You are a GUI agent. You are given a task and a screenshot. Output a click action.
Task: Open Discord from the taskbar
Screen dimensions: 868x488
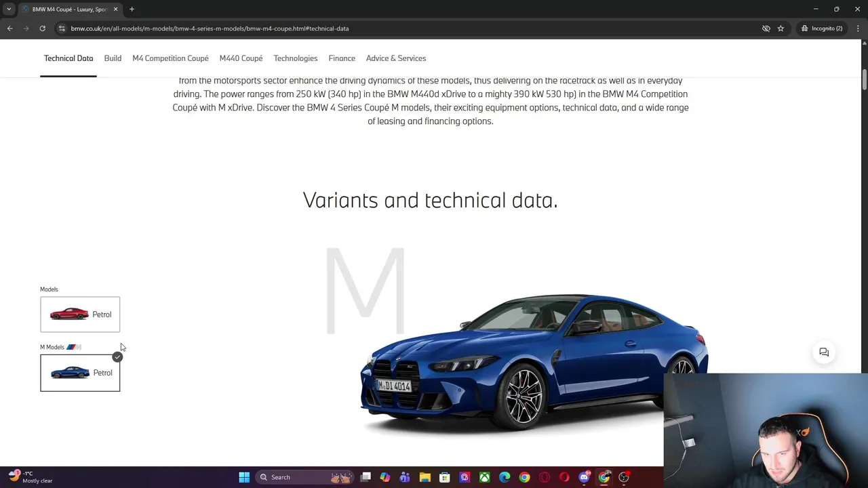[x=584, y=477]
